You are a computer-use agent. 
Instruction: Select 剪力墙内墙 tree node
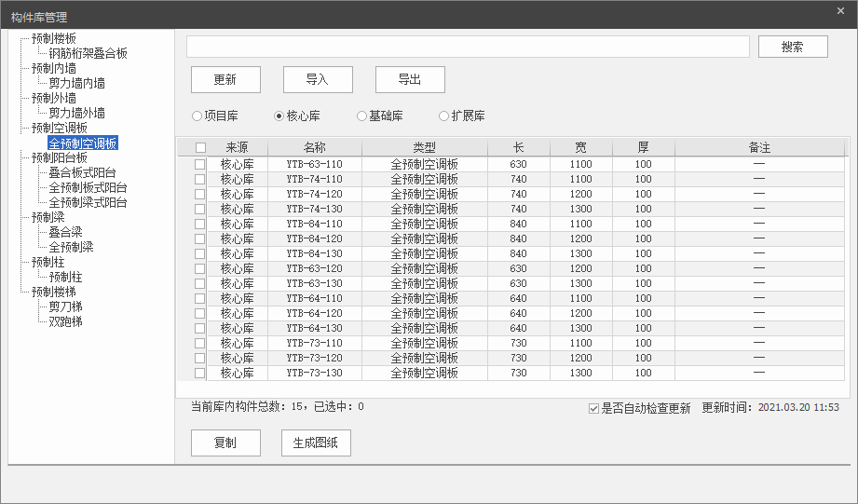click(76, 83)
